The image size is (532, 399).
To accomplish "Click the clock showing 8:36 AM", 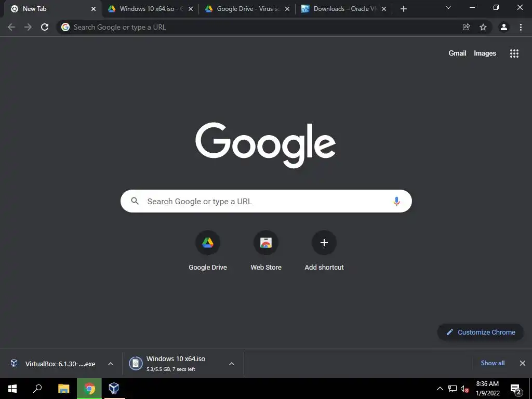I will point(487,389).
